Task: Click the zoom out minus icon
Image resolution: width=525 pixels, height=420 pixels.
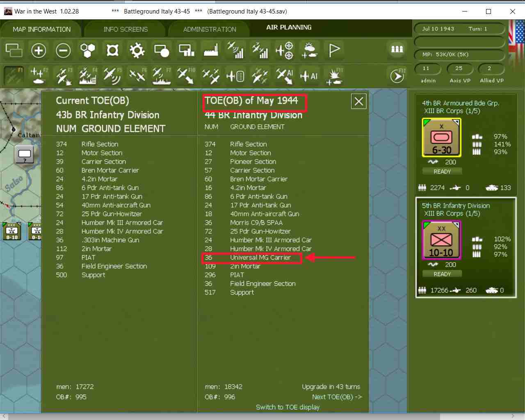Action: 63,50
